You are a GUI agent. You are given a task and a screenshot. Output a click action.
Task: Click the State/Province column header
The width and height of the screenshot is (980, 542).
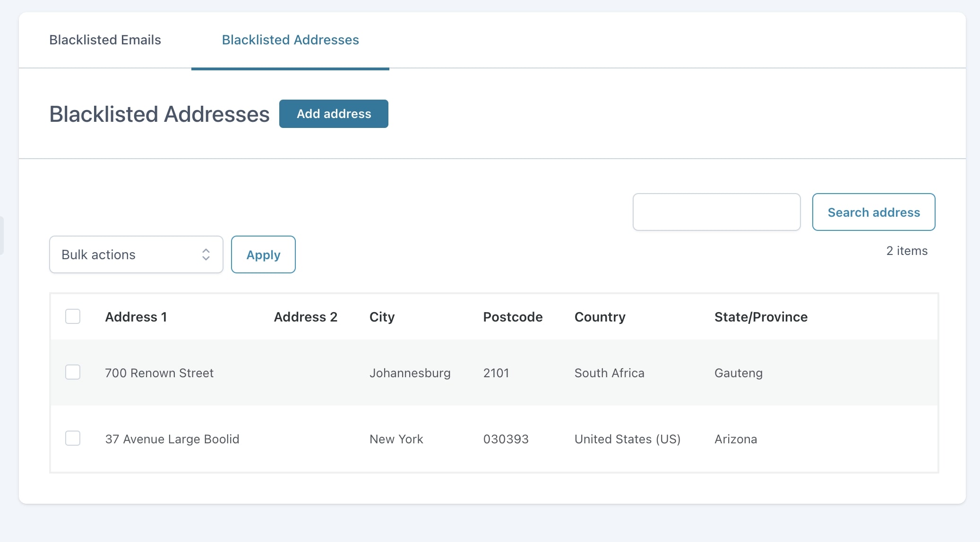coord(761,317)
